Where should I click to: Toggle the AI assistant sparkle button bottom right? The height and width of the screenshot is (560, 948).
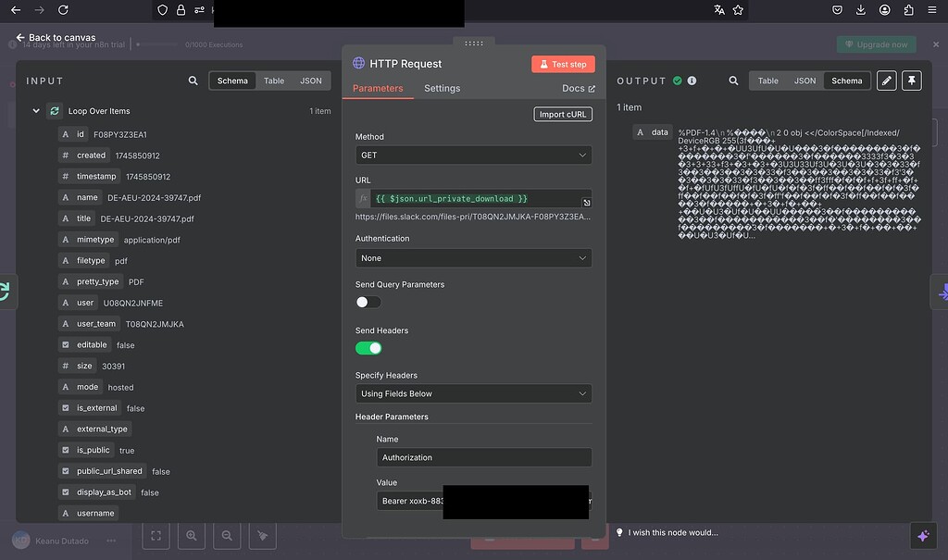click(x=923, y=536)
